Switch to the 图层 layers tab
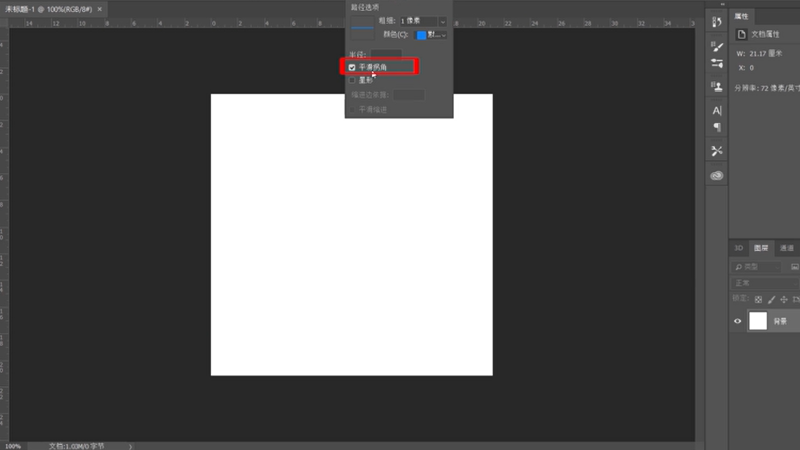The height and width of the screenshot is (450, 800). click(761, 248)
